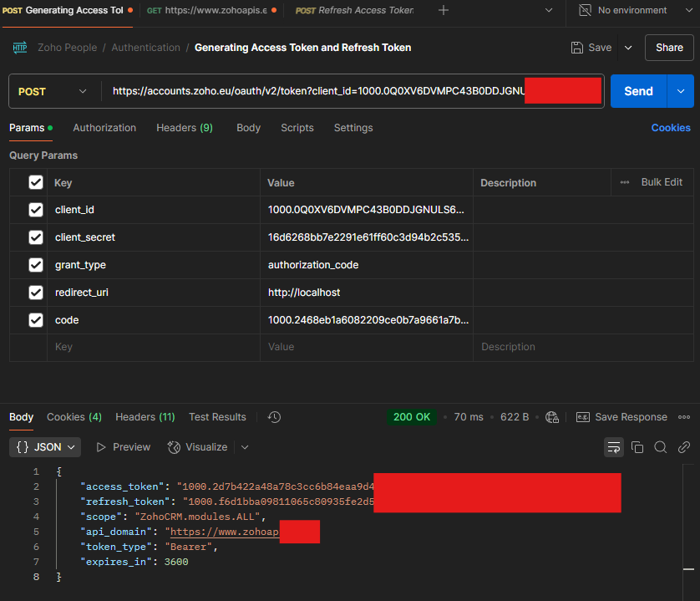Open the request Settings tab
The width and height of the screenshot is (700, 601).
(353, 128)
